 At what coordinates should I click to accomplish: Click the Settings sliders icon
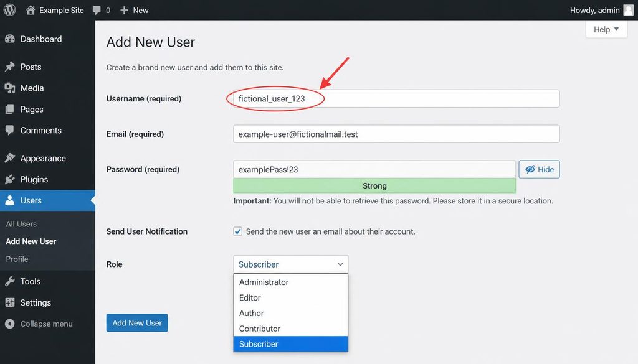point(10,302)
